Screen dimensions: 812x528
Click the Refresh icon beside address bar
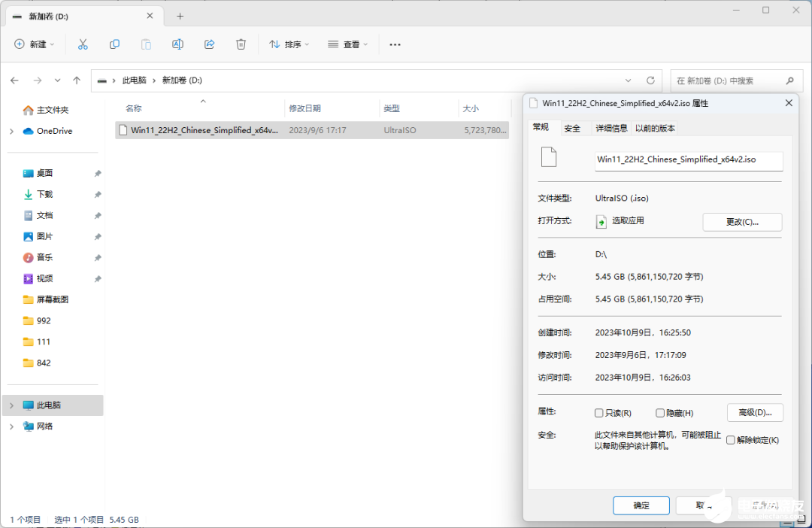coord(650,80)
